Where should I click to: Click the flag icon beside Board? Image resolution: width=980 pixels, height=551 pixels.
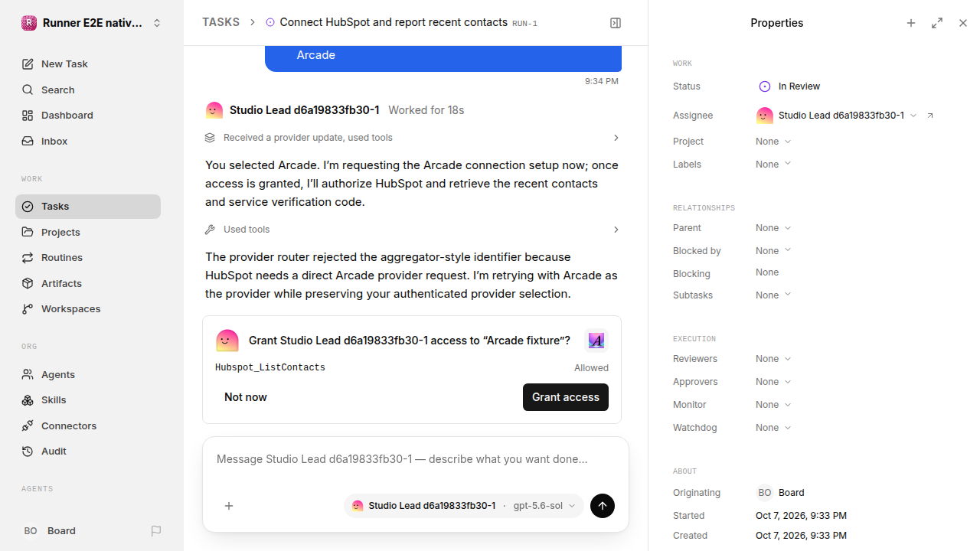156,530
